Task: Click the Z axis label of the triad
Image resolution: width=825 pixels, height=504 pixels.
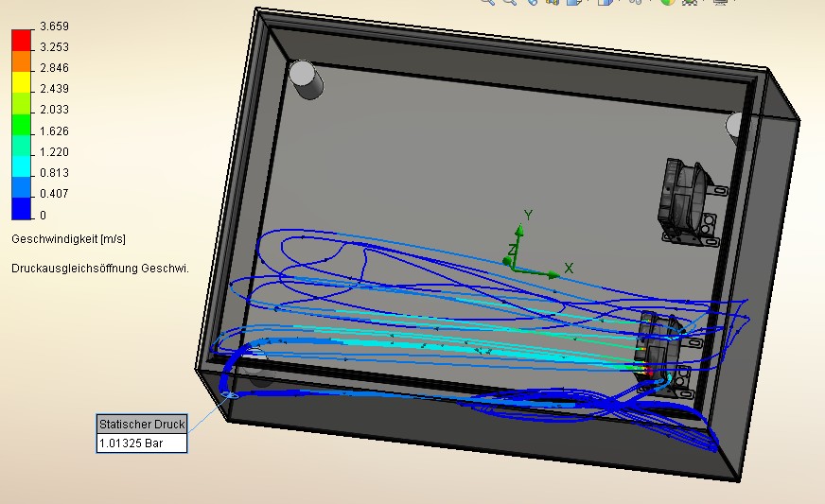Action: point(512,250)
